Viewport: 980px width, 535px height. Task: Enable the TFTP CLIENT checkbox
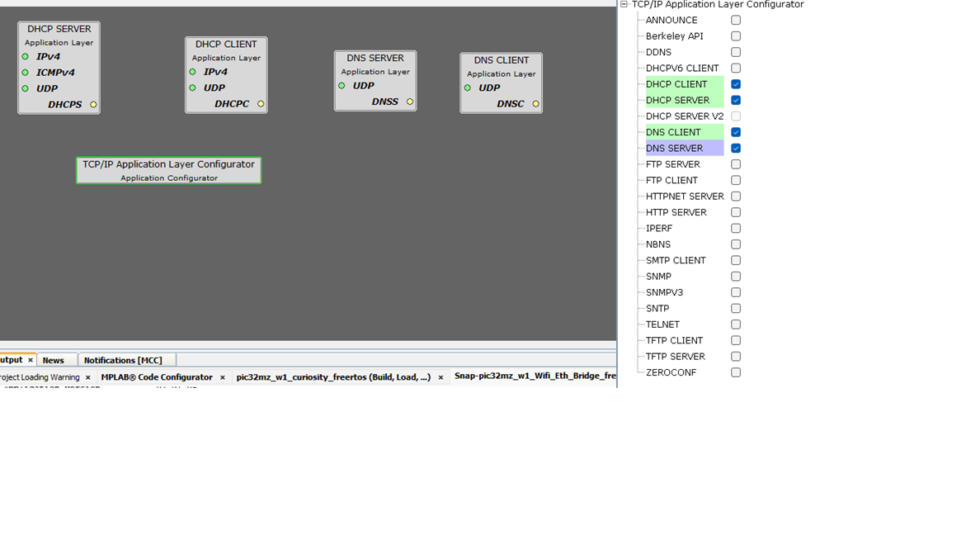736,340
